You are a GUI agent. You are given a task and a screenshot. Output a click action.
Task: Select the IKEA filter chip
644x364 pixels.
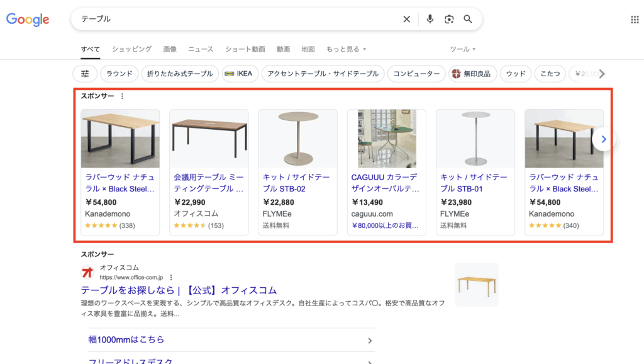[x=240, y=74]
